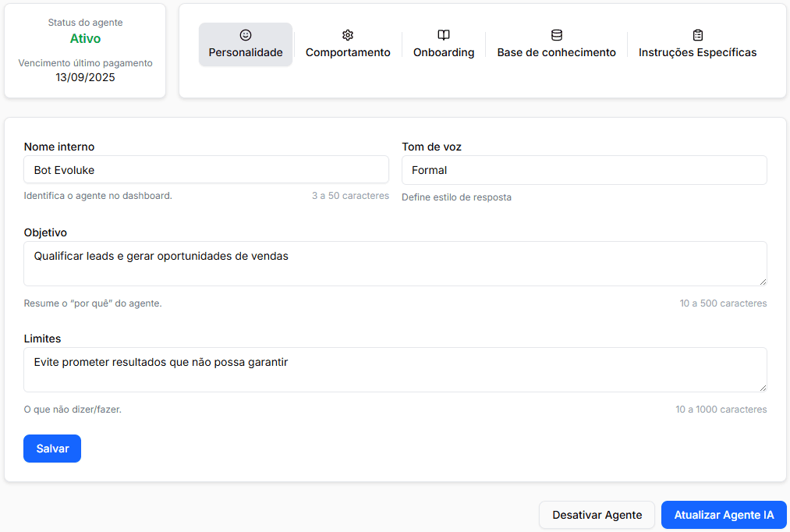The width and height of the screenshot is (790, 532).
Task: Click the smiley face icon above Personalidade
Action: pyautogui.click(x=246, y=35)
